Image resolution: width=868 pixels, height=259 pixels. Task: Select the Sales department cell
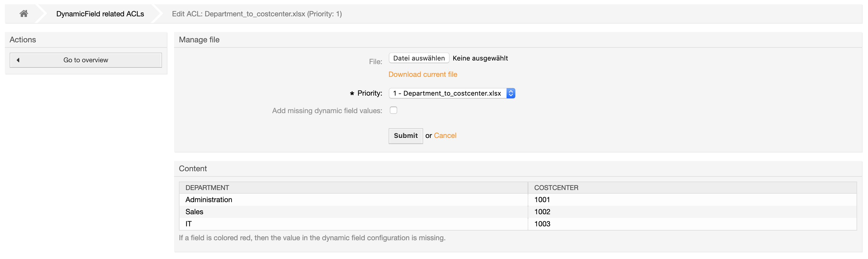pos(194,212)
